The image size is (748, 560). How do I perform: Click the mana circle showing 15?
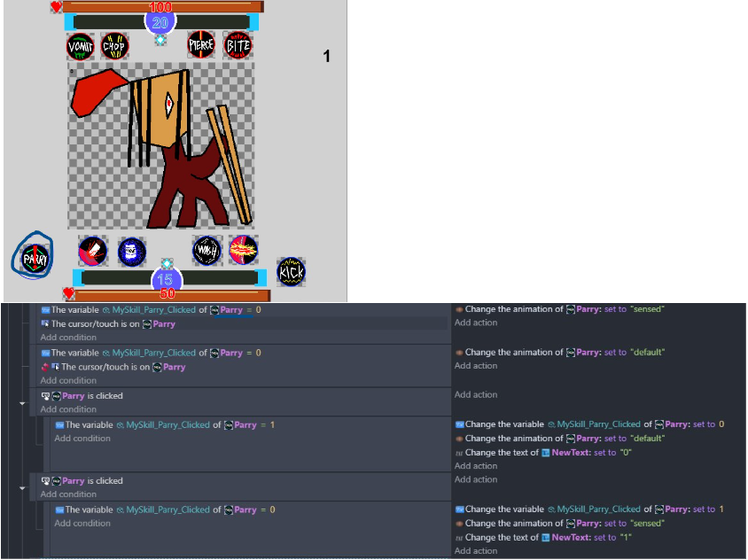(167, 279)
